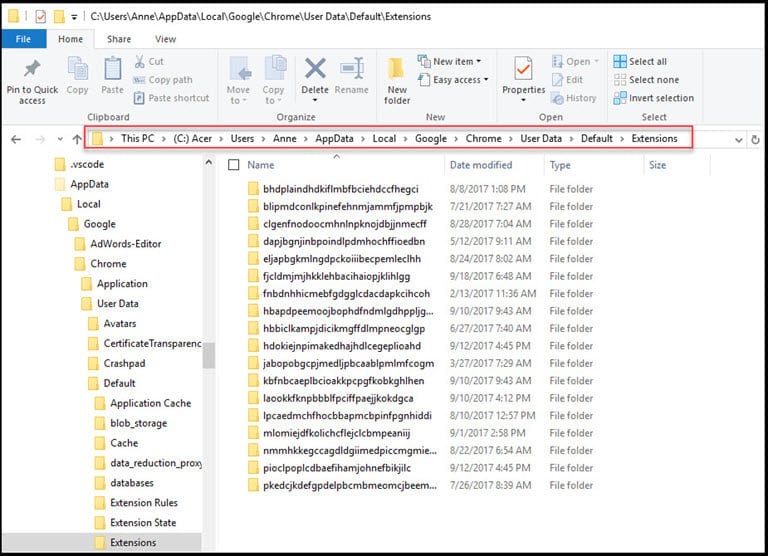The height and width of the screenshot is (556, 768).
Task: Click the properties icon in title bar
Action: pos(41,17)
